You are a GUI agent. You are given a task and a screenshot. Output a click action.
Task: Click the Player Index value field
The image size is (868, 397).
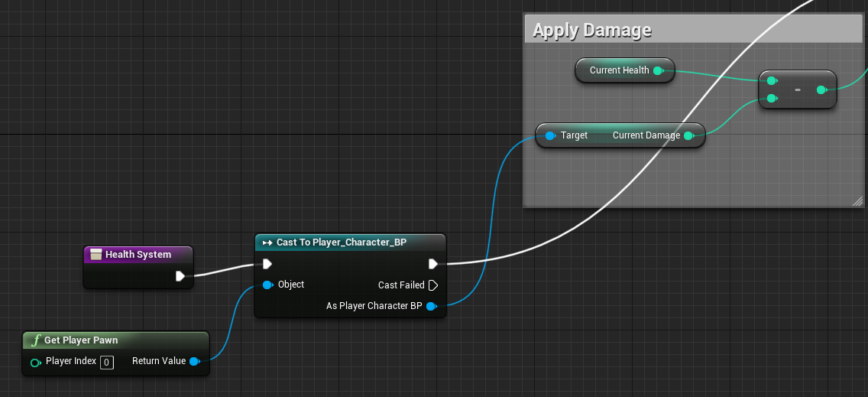point(107,362)
